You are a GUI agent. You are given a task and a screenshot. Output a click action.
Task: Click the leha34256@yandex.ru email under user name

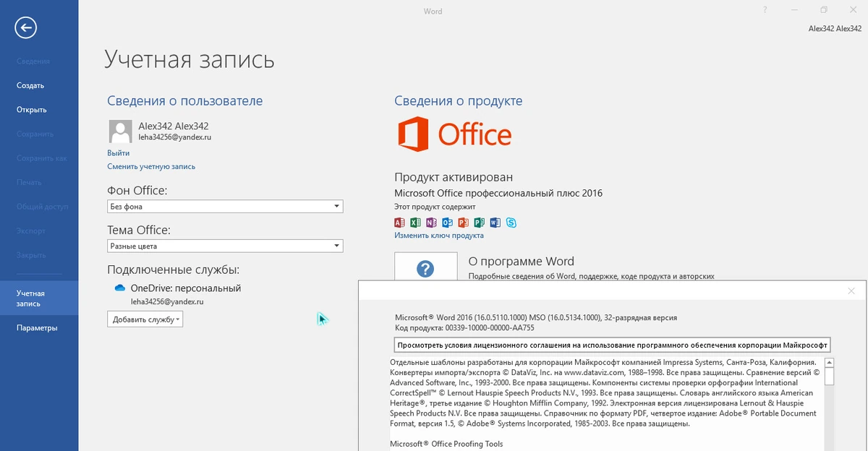coord(175,137)
